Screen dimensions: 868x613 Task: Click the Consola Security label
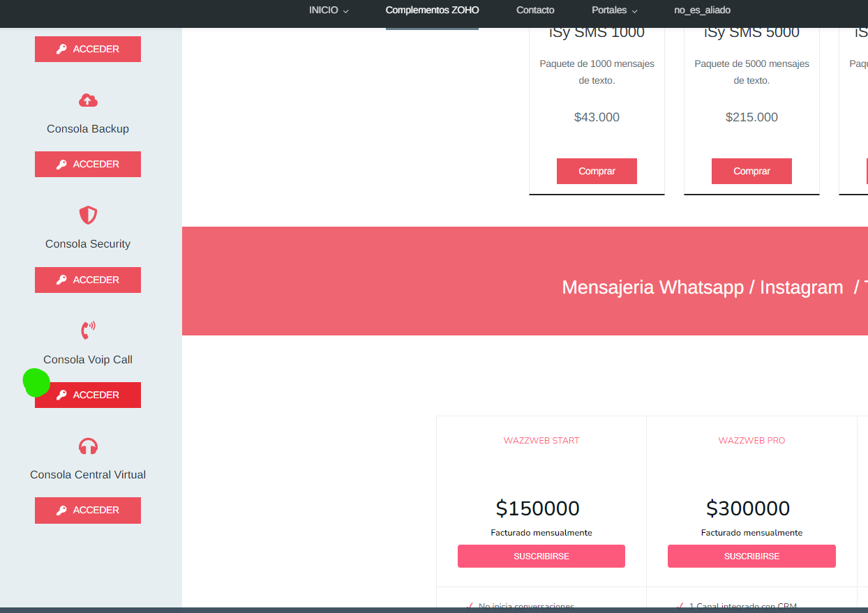coord(88,244)
